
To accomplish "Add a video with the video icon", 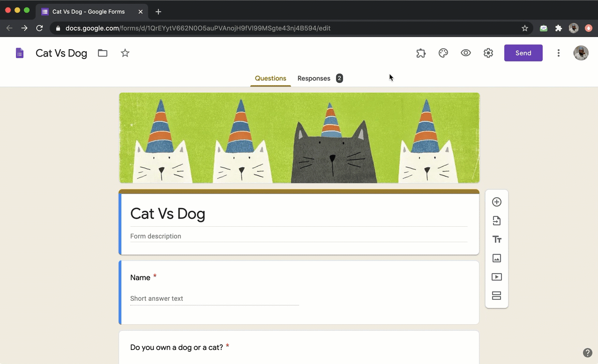I will point(496,277).
